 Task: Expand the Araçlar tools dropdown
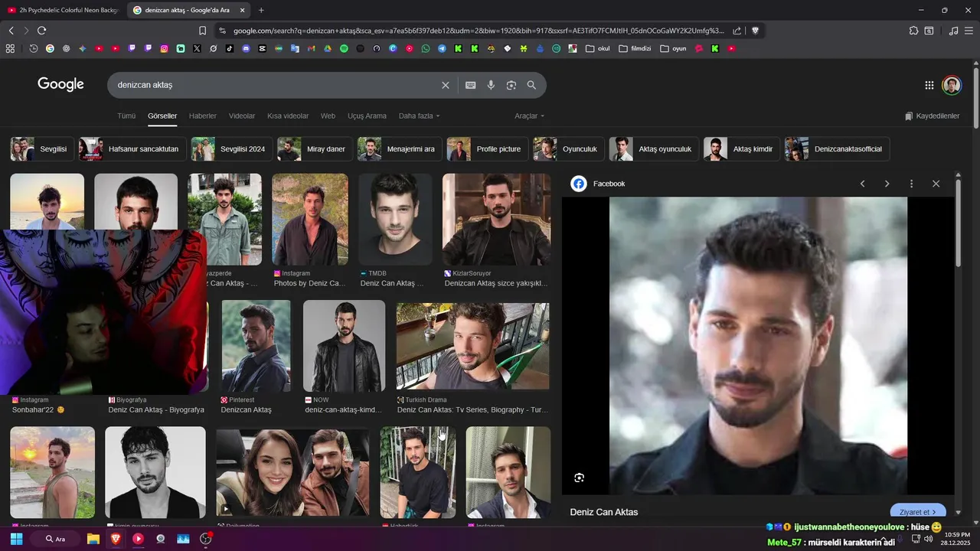click(x=529, y=116)
